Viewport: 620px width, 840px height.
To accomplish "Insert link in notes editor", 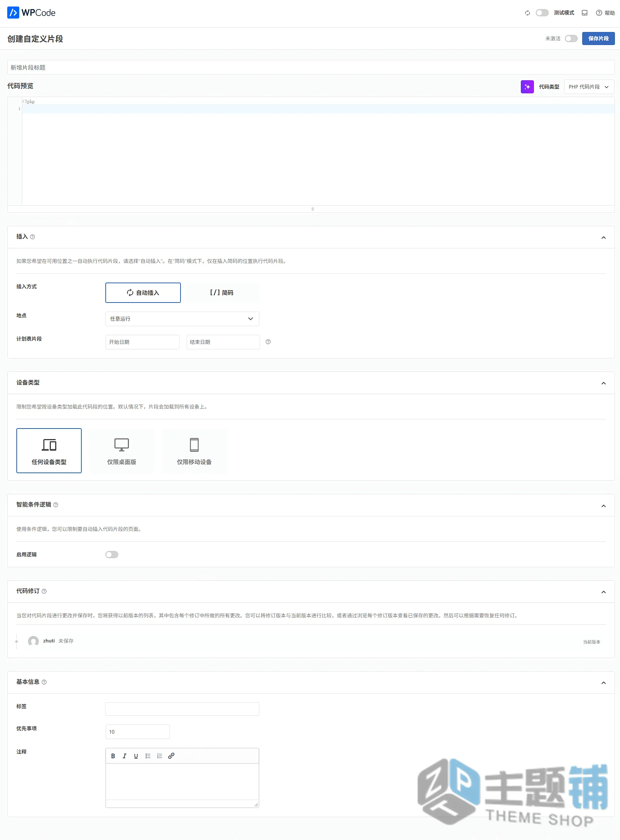I will [171, 756].
